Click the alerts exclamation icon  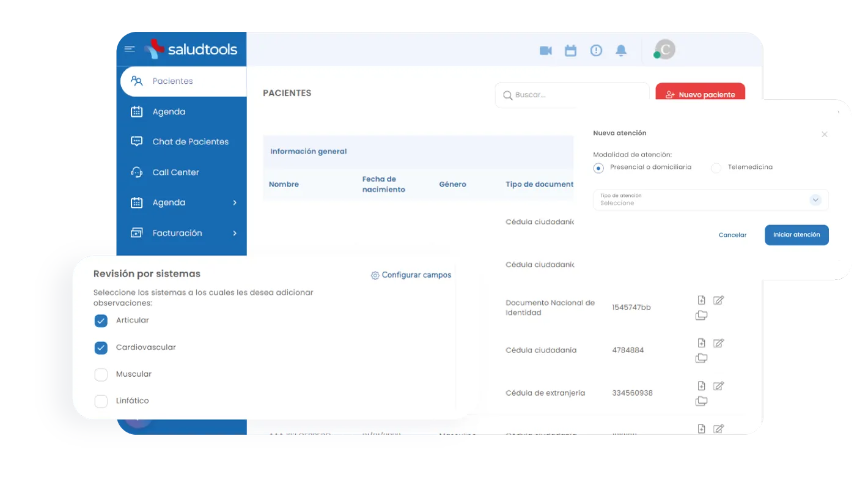click(596, 51)
